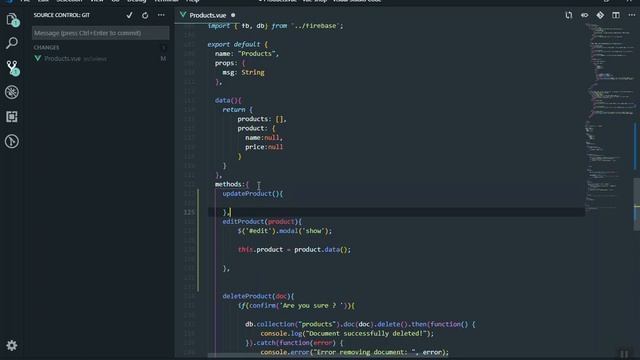Image resolution: width=640 pixels, height=360 pixels.
Task: Click the import { fb, db} from firebase line
Action: pos(275,26)
